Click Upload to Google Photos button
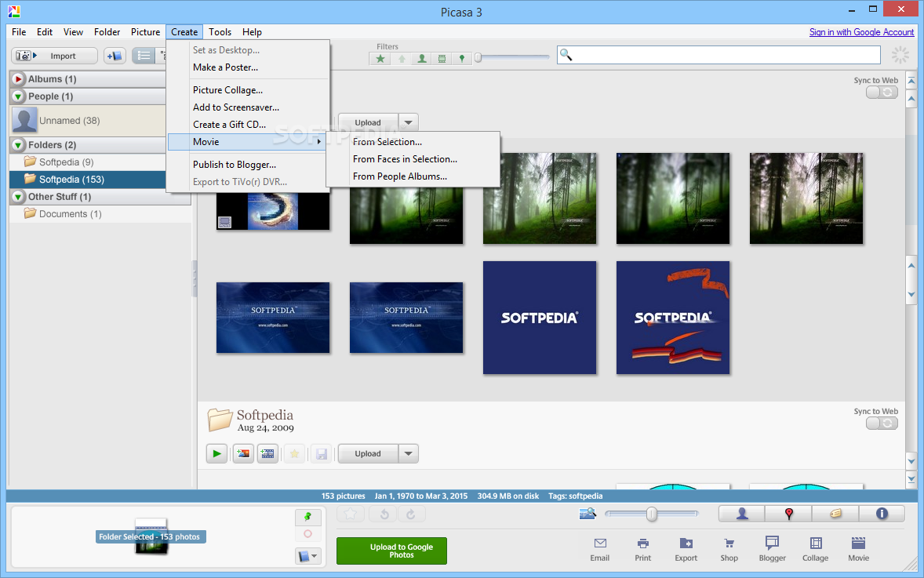924x578 pixels. (x=391, y=551)
